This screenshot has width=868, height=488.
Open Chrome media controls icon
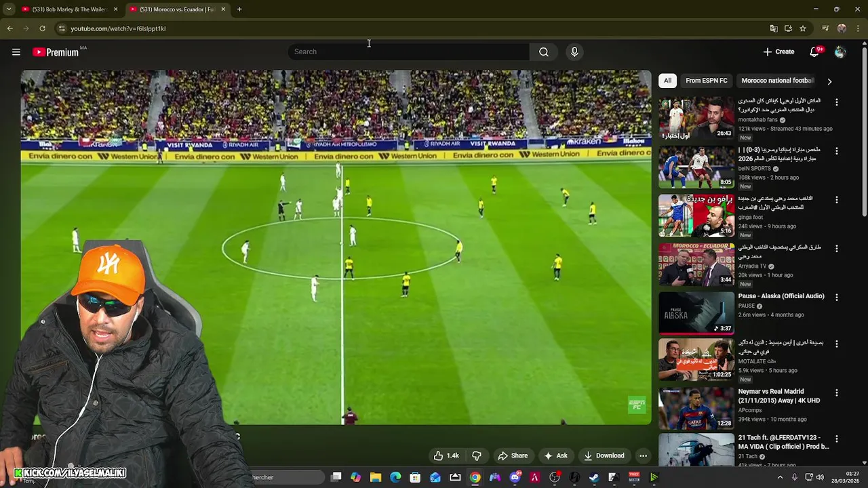click(825, 28)
